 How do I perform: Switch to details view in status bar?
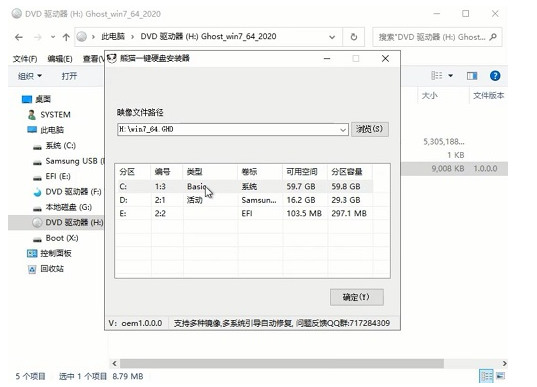click(x=486, y=376)
